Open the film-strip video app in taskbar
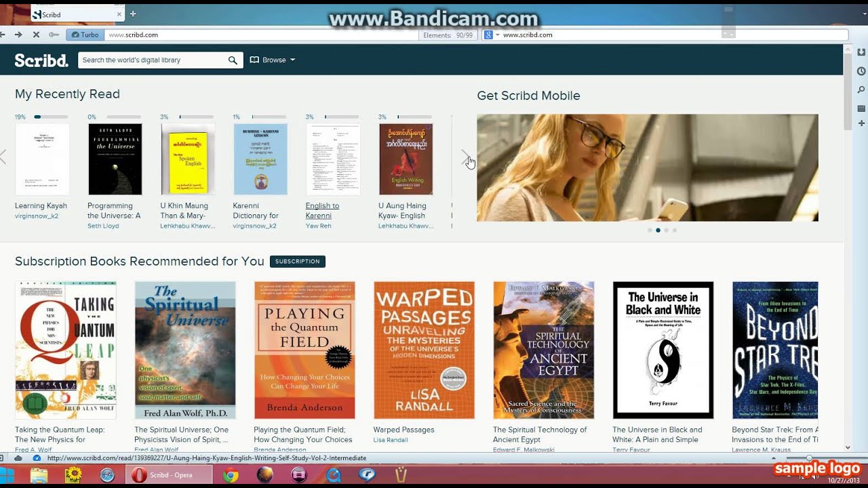Image resolution: width=868 pixels, height=488 pixels. tap(299, 476)
